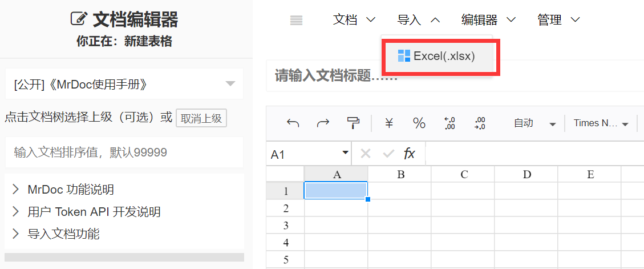Select row 1 header
Screen dimensions: 644x269
click(x=285, y=191)
